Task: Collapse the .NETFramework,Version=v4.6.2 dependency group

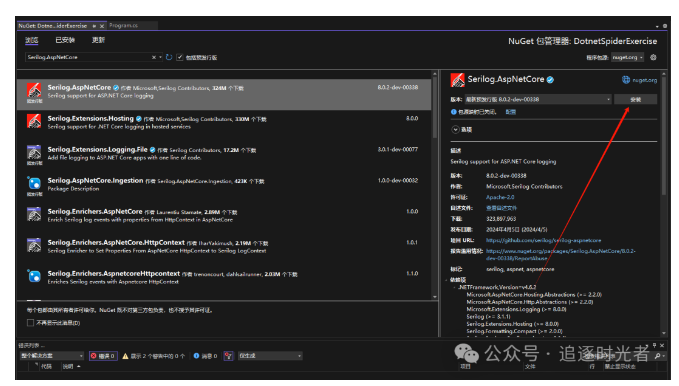Action: [x=454, y=287]
